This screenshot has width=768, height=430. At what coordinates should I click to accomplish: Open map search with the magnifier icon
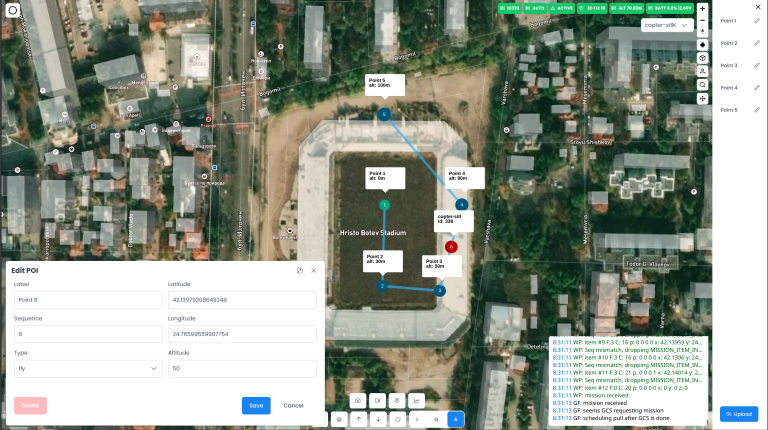point(702,85)
